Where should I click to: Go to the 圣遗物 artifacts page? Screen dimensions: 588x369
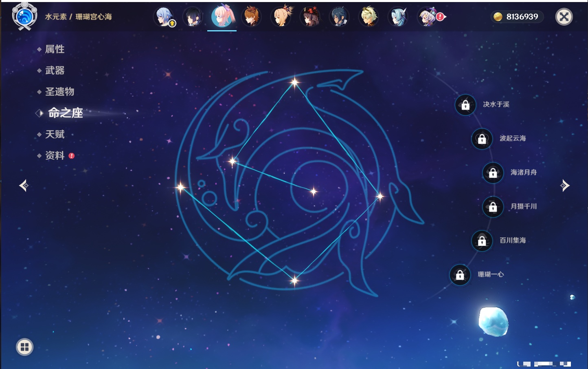click(x=59, y=92)
